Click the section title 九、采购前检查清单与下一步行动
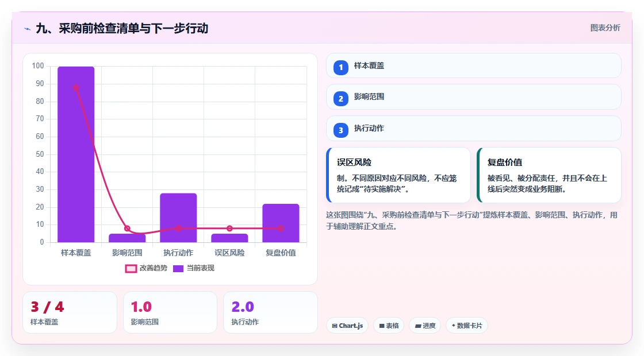Image resolution: width=644 pixels, height=356 pixels. point(122,29)
